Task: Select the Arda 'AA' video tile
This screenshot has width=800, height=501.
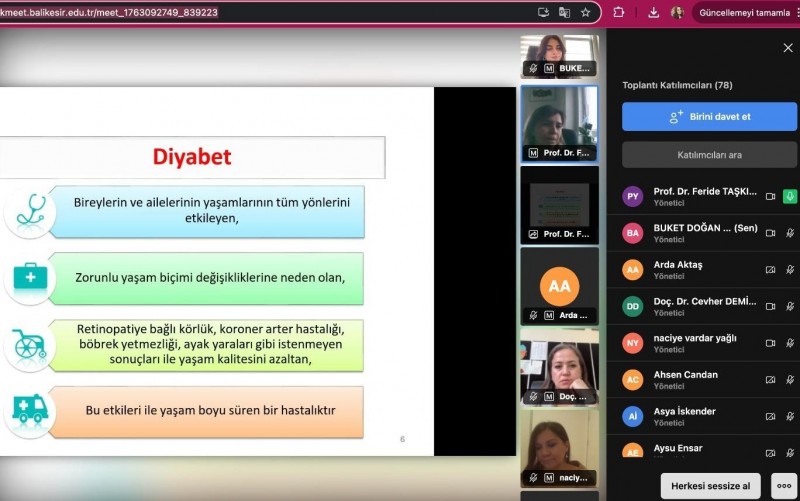Action: pyautogui.click(x=559, y=286)
